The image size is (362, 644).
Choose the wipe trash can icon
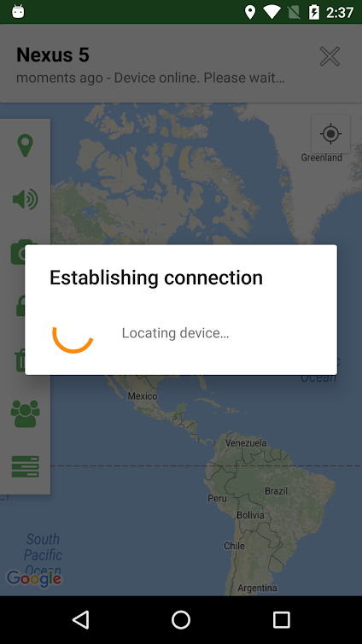pos(20,360)
